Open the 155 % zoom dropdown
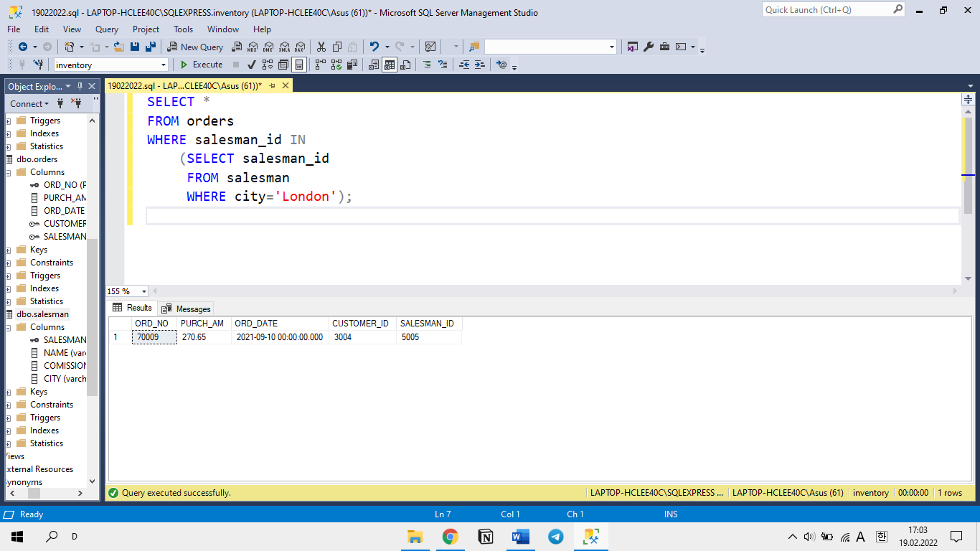 click(144, 291)
